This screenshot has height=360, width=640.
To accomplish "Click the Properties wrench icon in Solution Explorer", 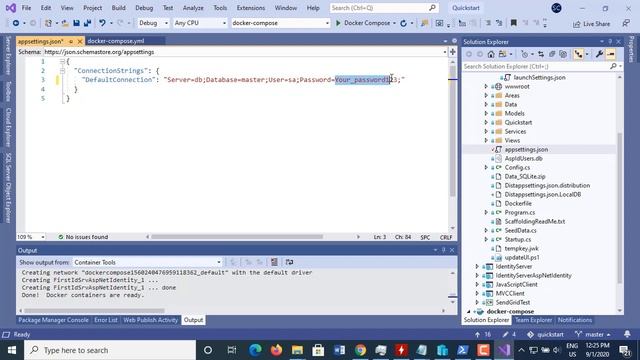I will click(599, 54).
